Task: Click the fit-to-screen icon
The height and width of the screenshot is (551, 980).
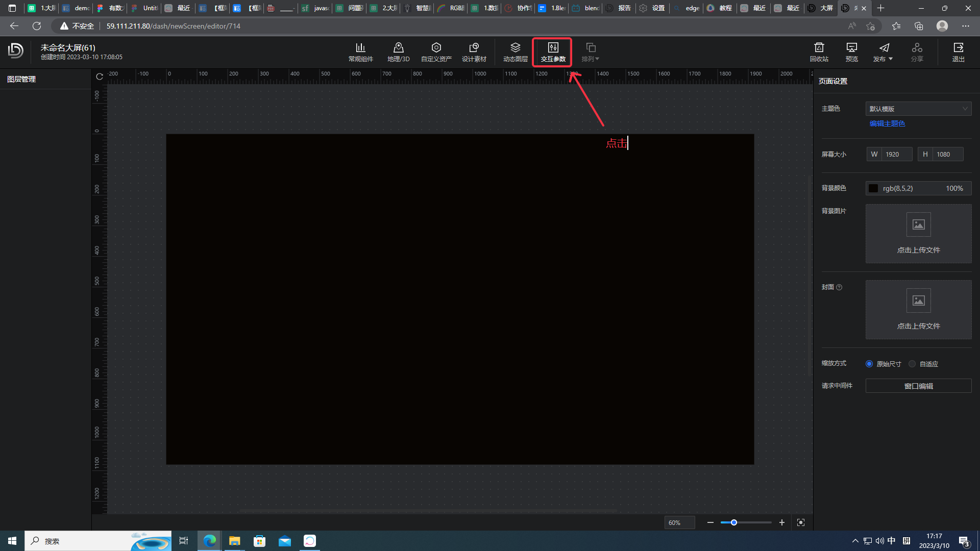Action: coord(801,522)
